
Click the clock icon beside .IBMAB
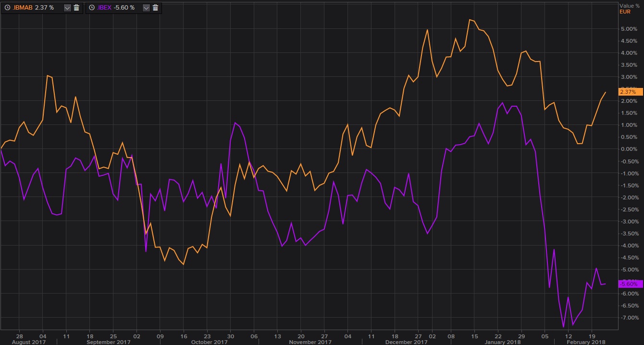tap(6, 8)
